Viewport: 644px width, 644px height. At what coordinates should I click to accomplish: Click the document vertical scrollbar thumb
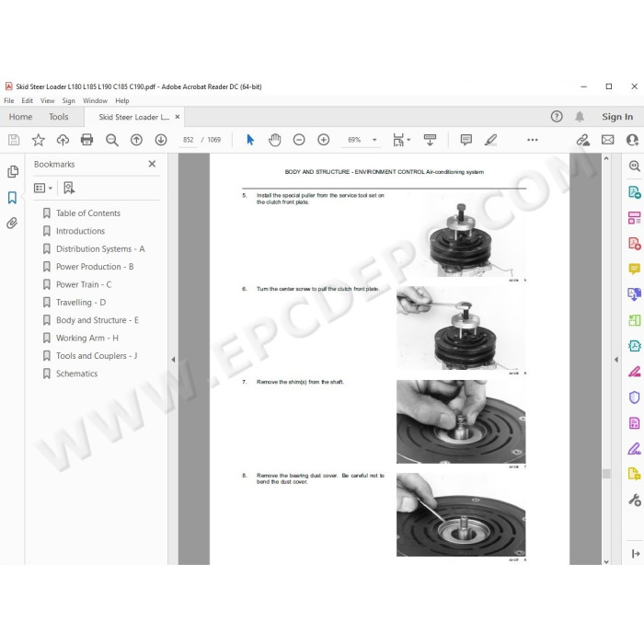[606, 474]
